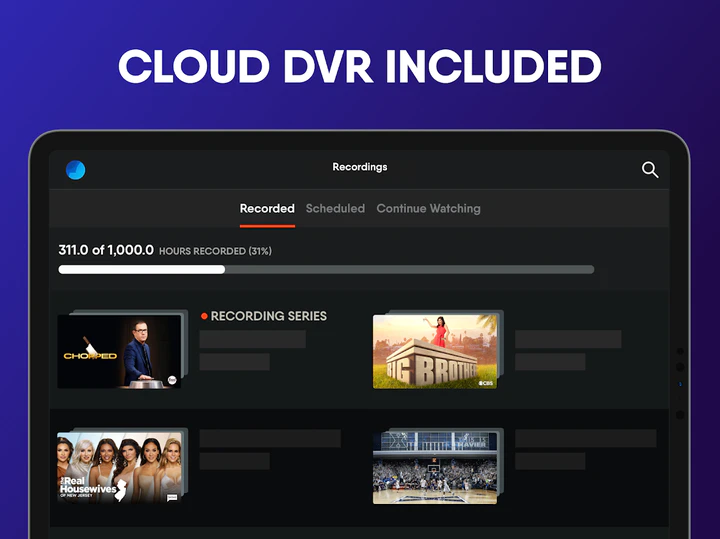Click the network logo on Chopped thumbnail

click(171, 380)
